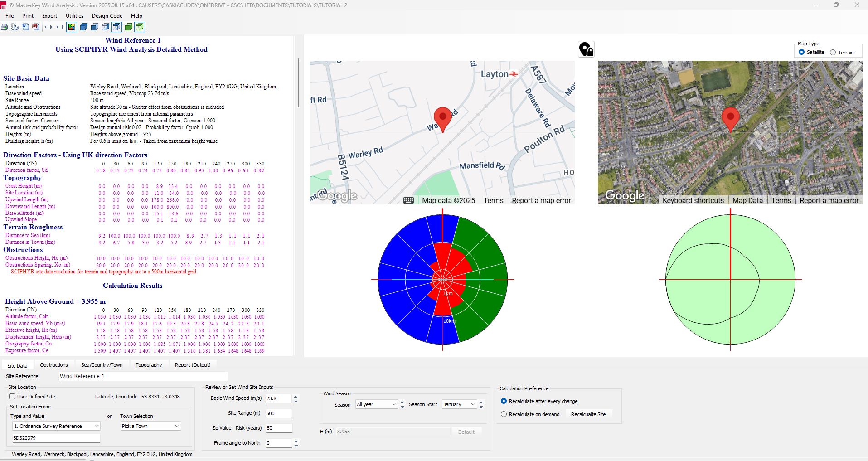Click the Site Range input field
Image resolution: width=868 pixels, height=461 pixels.
click(x=278, y=413)
